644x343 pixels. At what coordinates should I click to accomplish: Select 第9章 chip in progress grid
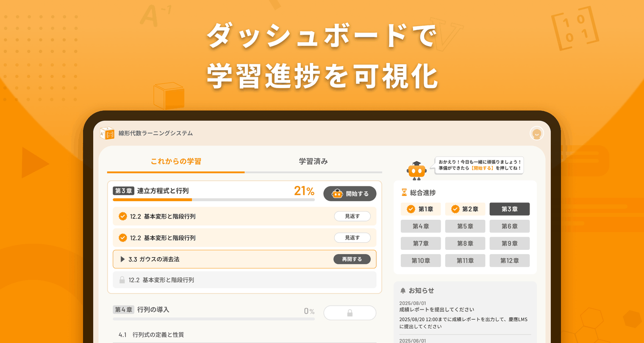click(x=510, y=243)
